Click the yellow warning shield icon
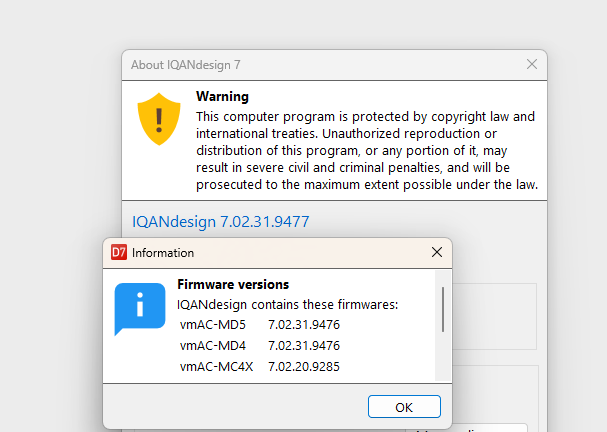Screen dimensions: 607x432 159,119
